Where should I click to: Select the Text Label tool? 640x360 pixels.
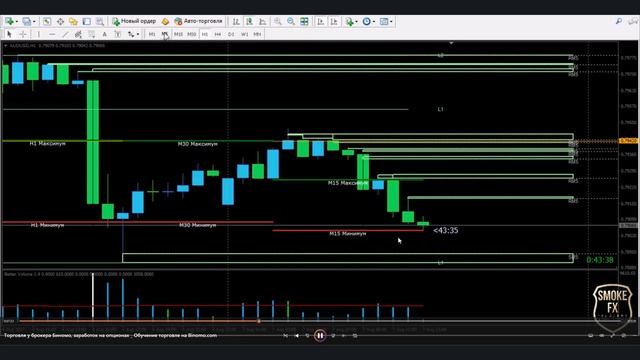tap(118, 34)
